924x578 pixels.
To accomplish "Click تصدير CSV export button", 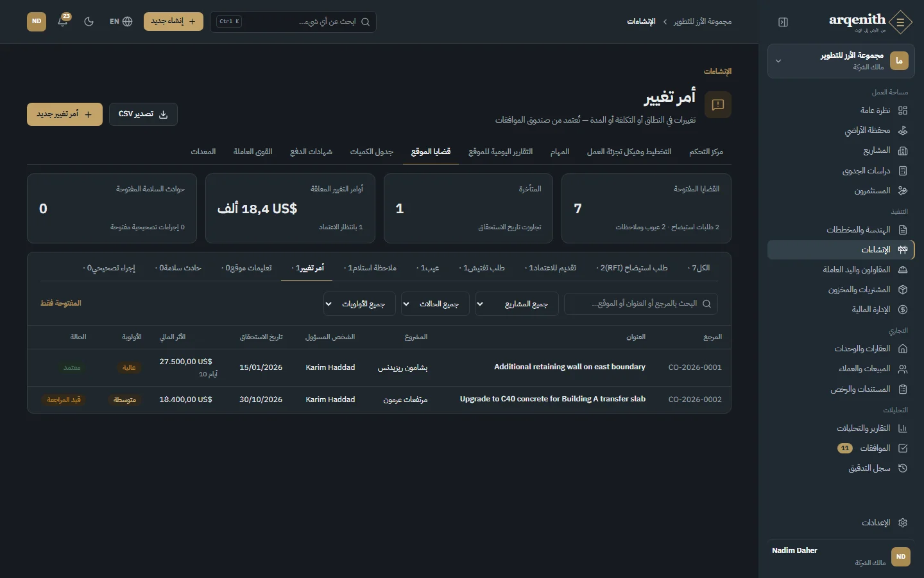I will 143,114.
